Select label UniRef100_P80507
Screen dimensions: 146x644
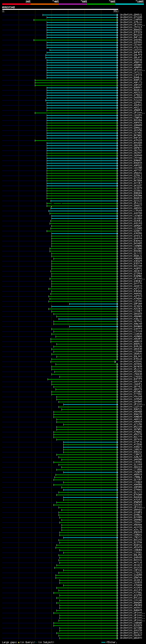click(x=131, y=635)
